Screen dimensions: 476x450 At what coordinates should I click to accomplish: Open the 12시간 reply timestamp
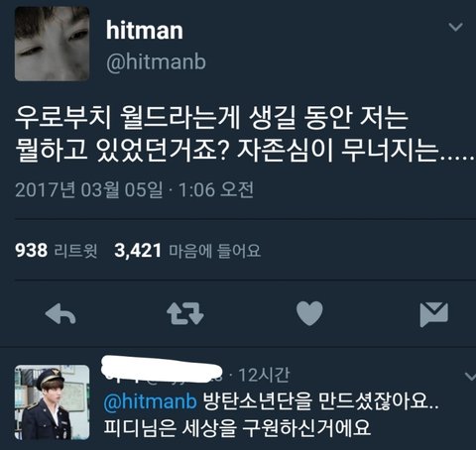[x=264, y=375]
